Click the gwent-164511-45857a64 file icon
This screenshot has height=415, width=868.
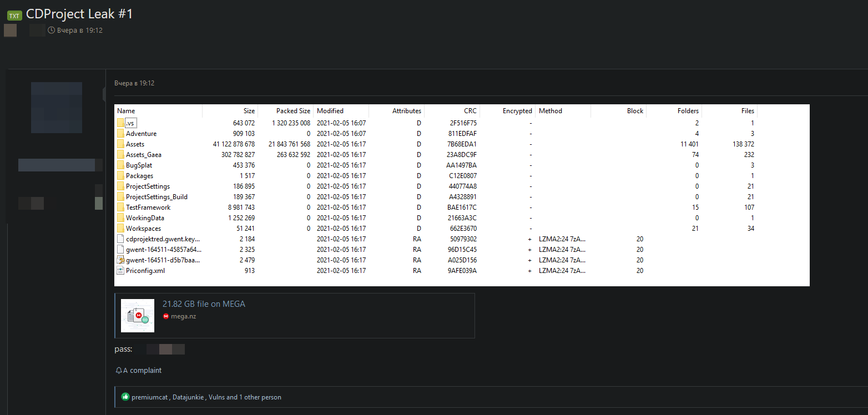[x=120, y=250]
